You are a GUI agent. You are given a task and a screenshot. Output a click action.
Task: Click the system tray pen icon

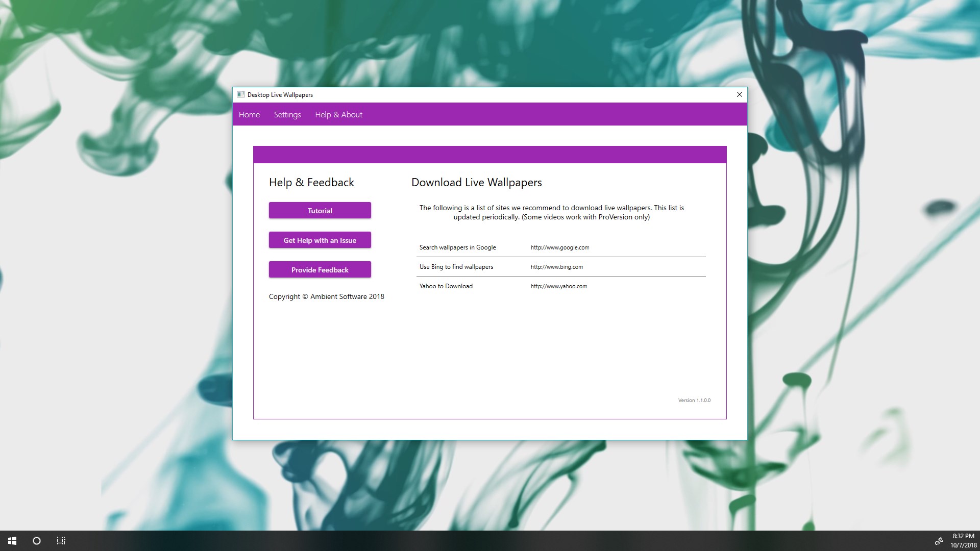pyautogui.click(x=939, y=541)
